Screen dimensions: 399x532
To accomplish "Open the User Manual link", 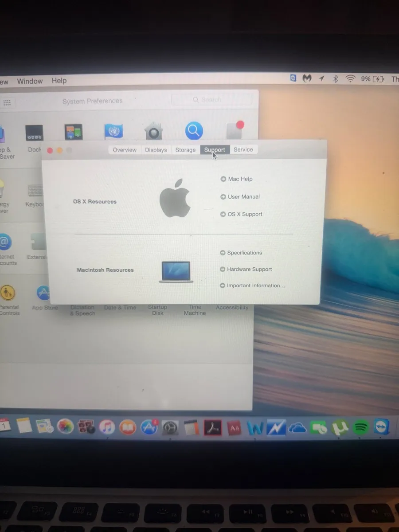I will coord(240,197).
